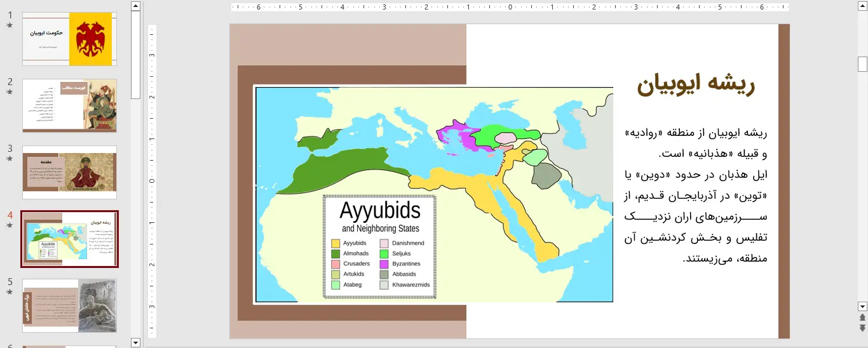868x348 pixels.
Task: Go to next slide using double-down arrow
Action: click(x=862, y=328)
